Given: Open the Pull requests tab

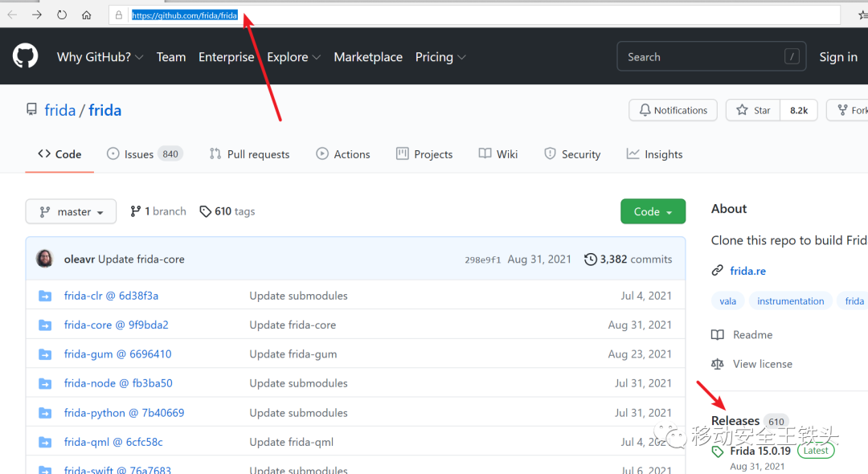Looking at the screenshot, I should click(250, 154).
